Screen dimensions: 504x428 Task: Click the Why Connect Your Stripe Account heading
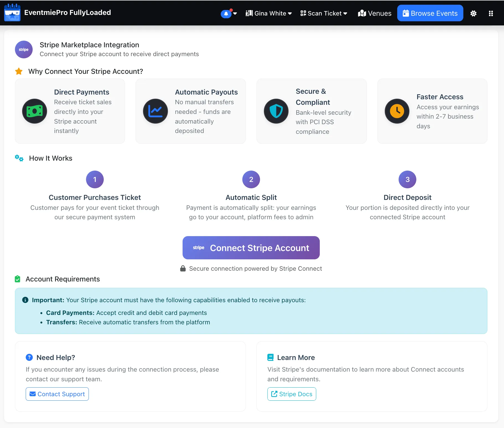[x=86, y=71]
